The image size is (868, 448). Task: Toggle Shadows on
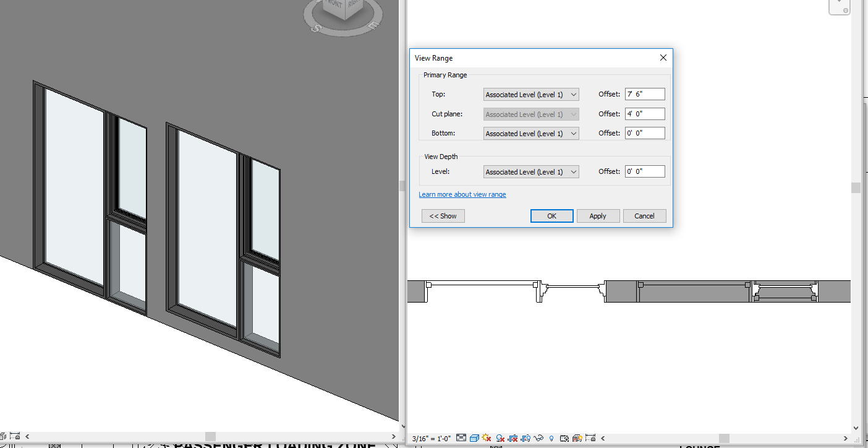click(x=499, y=437)
